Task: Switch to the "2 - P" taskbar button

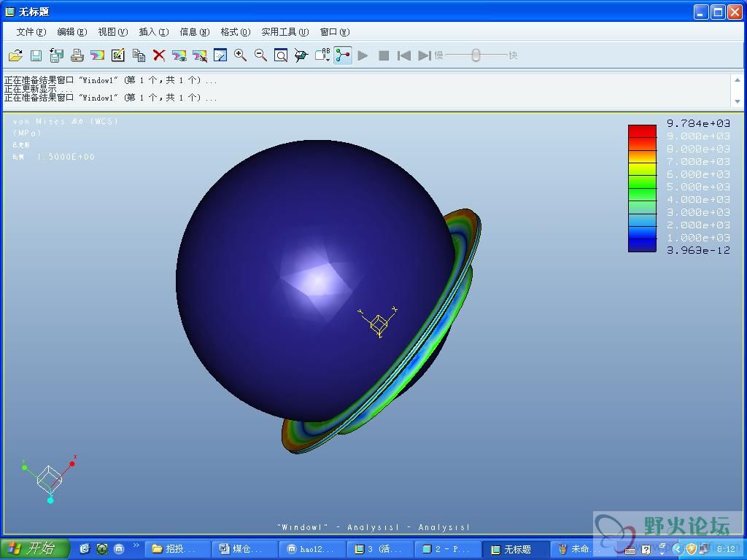Action: 447,549
